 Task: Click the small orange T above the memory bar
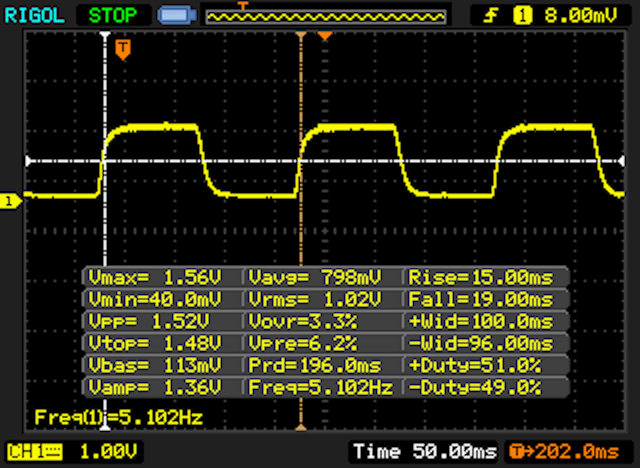(x=242, y=6)
